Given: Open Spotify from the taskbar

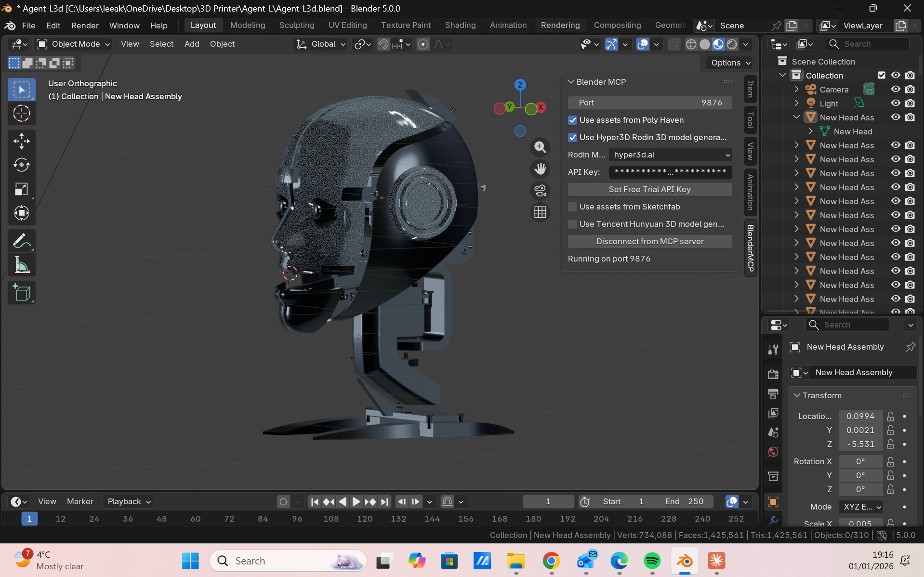Looking at the screenshot, I should (x=652, y=561).
